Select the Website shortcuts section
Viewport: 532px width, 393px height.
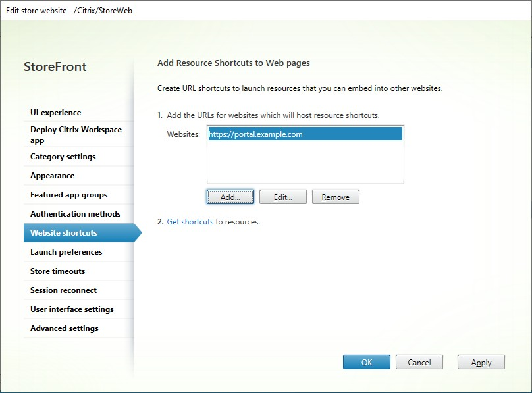[x=65, y=232]
